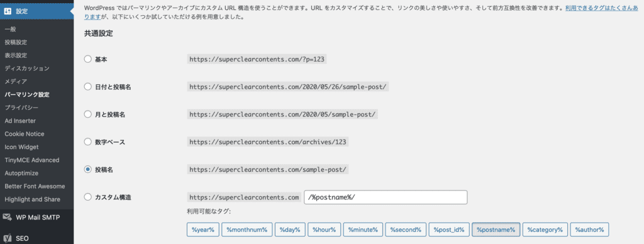Image resolution: width=644 pixels, height=244 pixels.
Task: Click the 利用可能なタグ label
Action: [209, 211]
